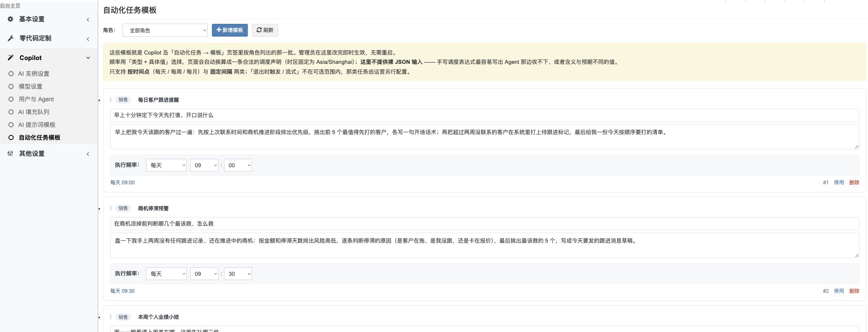Click the resize grip of the first prompt textarea
The width and height of the screenshot is (868, 332).
pyautogui.click(x=857, y=146)
